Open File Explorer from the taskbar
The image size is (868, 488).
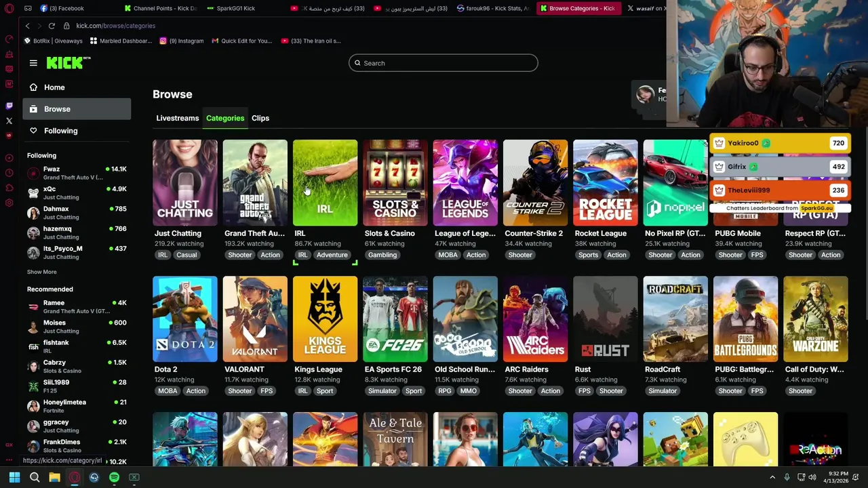(x=54, y=477)
